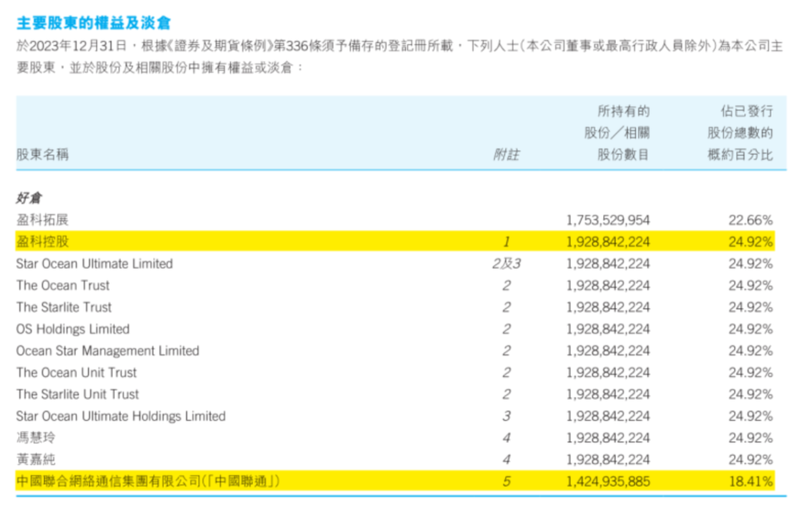
Task: Select The Ocean Trust row name
Action: (x=63, y=285)
